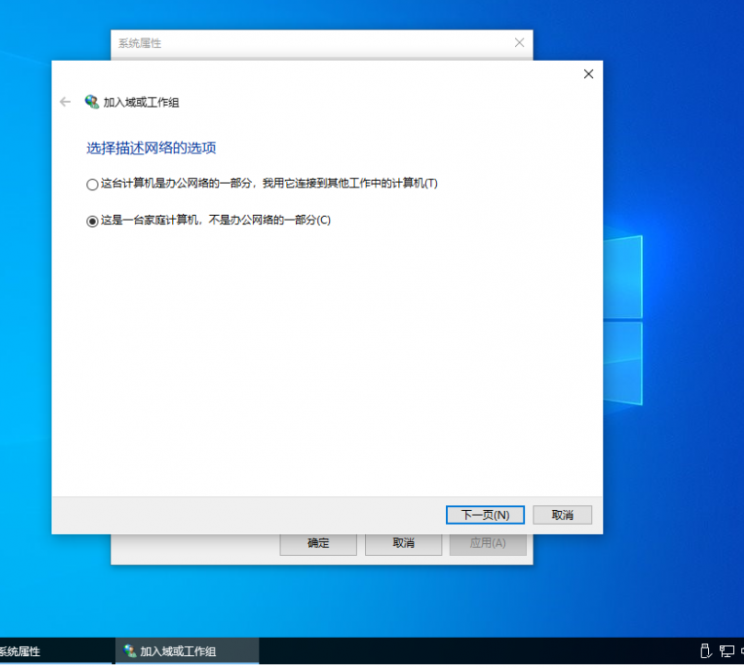Image resolution: width=744 pixels, height=668 pixels.
Task: Close the 系统属性 window
Action: (x=520, y=43)
